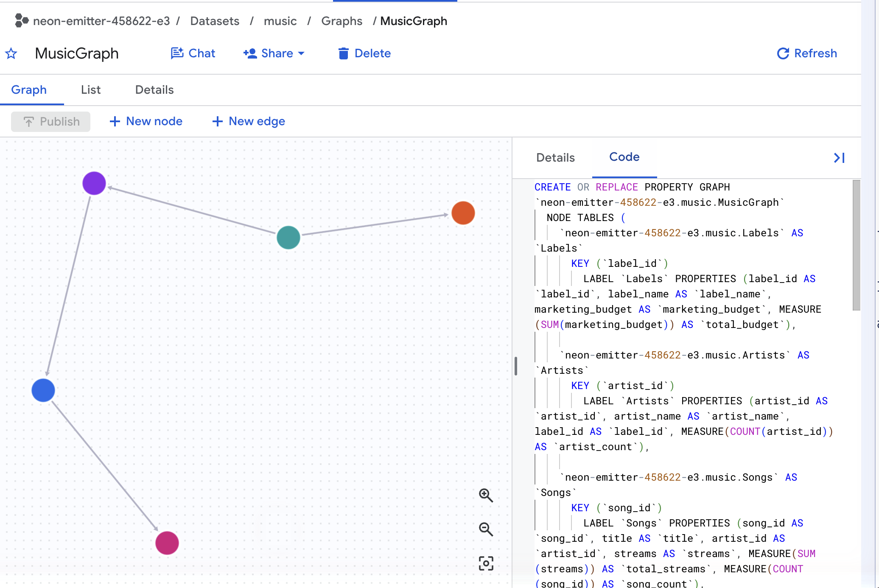Open neon-emitter-458622-e3 breadcrumb link
Viewport: 879px width, 588px height.
tap(101, 21)
